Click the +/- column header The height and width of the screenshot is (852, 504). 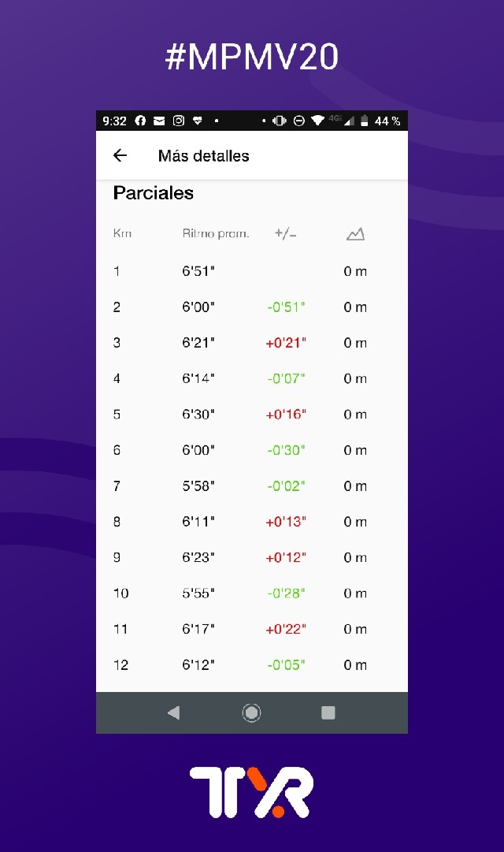[285, 233]
